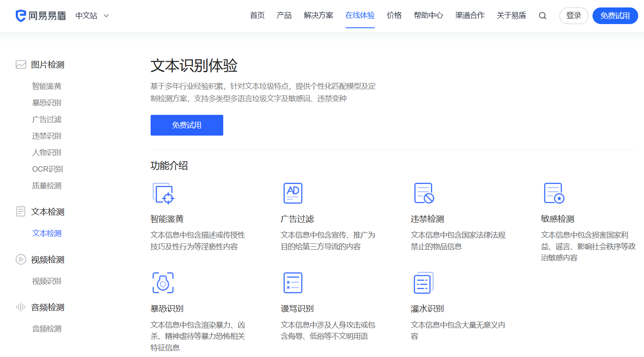Viewport: 644px width, 357px height.
Task: Switch to the 价格 section
Action: pyautogui.click(x=394, y=15)
